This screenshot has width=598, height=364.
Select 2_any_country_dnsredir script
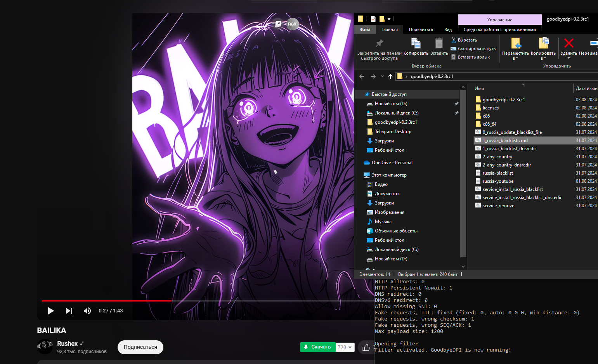click(506, 165)
